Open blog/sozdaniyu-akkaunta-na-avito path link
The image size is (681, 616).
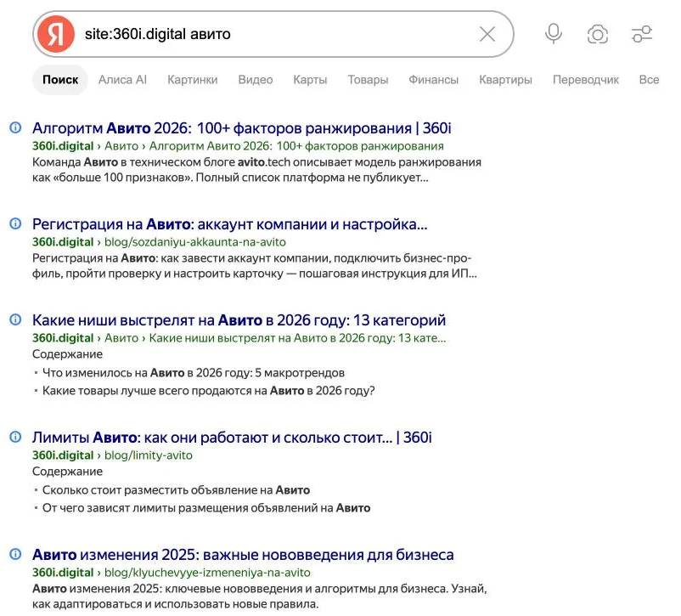pyautogui.click(x=195, y=242)
